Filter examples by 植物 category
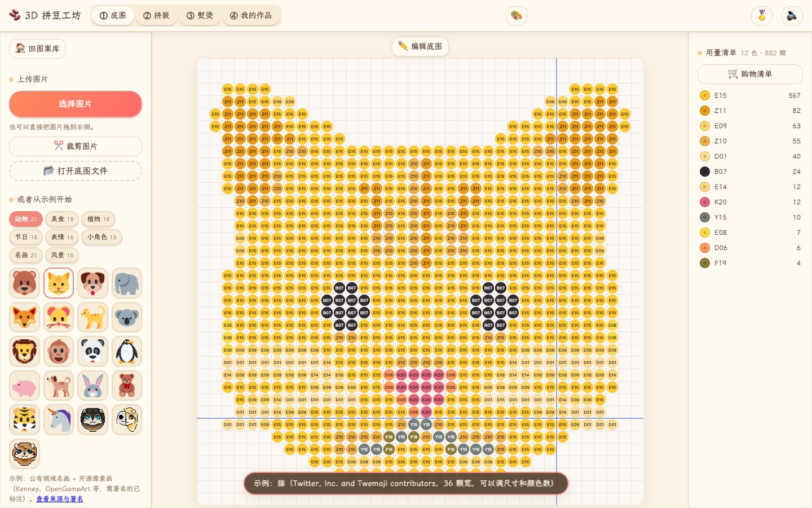812x508 pixels. point(98,219)
